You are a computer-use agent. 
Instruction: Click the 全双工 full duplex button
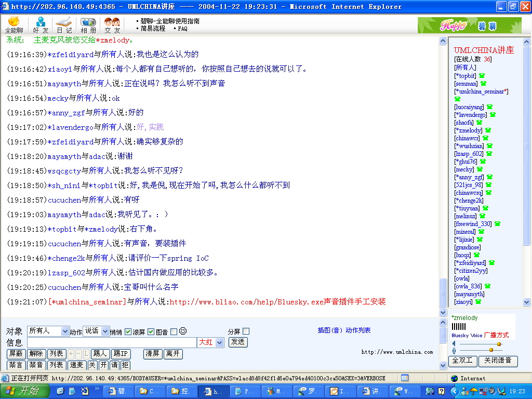(463, 361)
